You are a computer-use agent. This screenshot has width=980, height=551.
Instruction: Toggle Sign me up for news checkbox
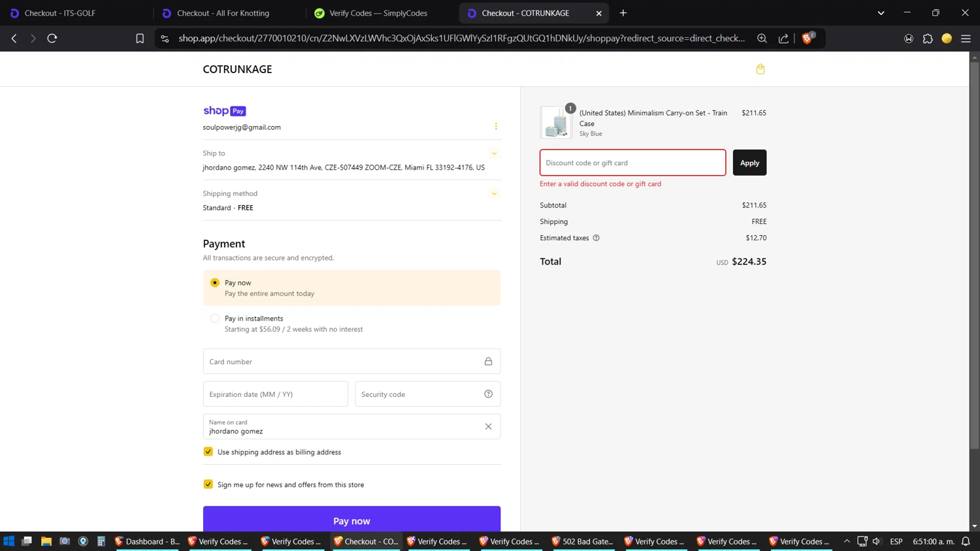[x=208, y=484]
